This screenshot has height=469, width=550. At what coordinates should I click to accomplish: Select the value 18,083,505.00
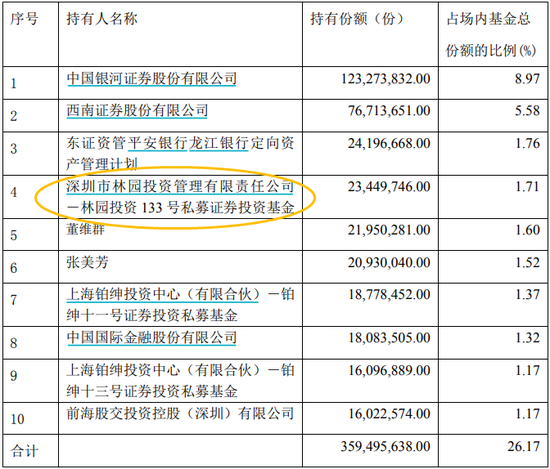pos(389,338)
